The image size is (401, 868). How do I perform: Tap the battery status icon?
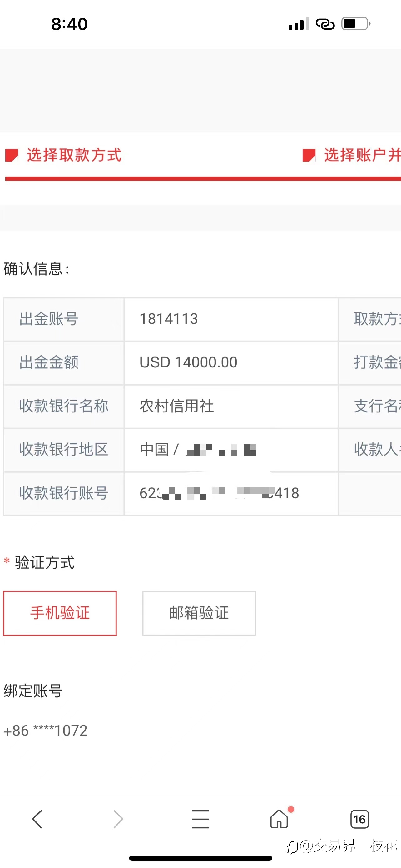point(356,24)
